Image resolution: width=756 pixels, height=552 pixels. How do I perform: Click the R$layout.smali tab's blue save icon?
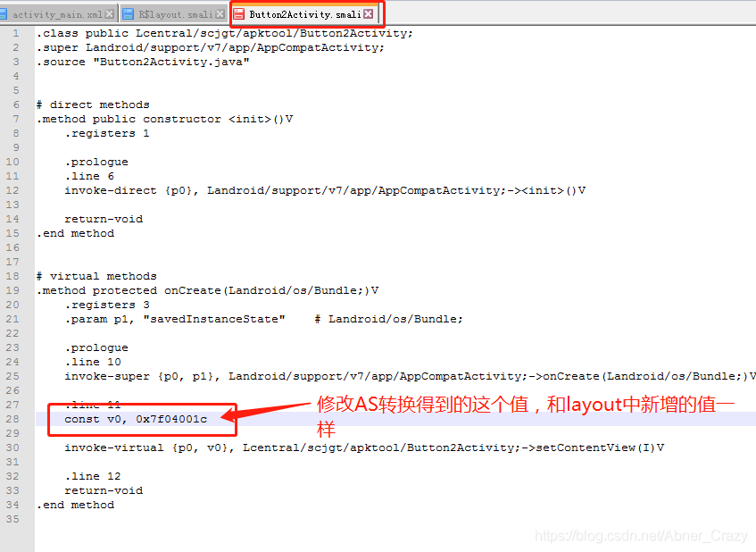128,14
